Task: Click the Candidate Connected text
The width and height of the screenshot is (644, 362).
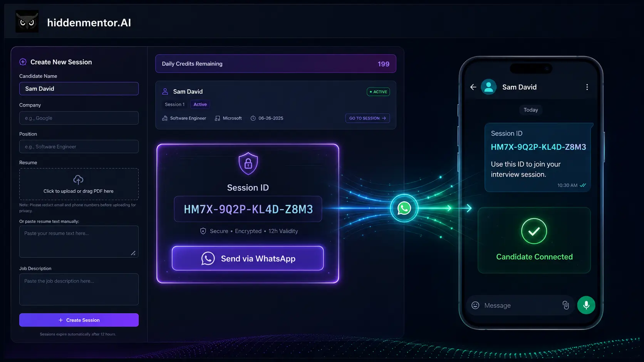Action: [x=534, y=257]
